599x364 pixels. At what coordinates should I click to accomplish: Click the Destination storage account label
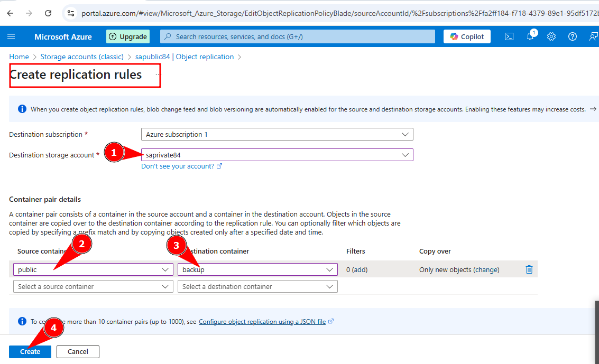[52, 155]
